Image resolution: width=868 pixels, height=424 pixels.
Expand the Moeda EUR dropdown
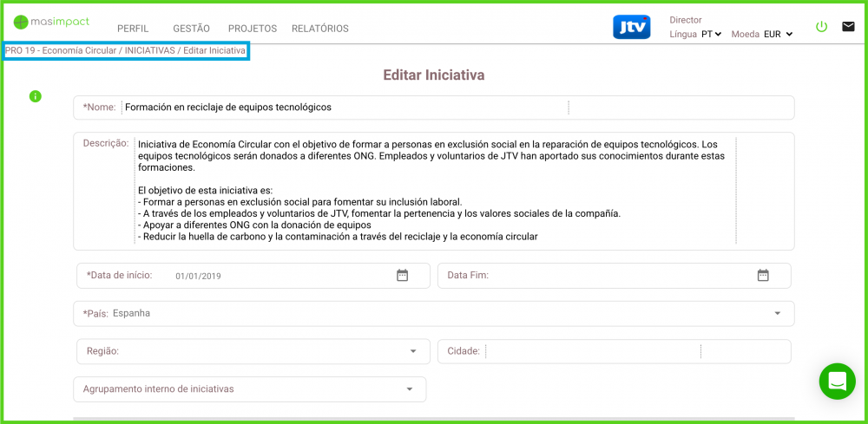[x=778, y=35]
